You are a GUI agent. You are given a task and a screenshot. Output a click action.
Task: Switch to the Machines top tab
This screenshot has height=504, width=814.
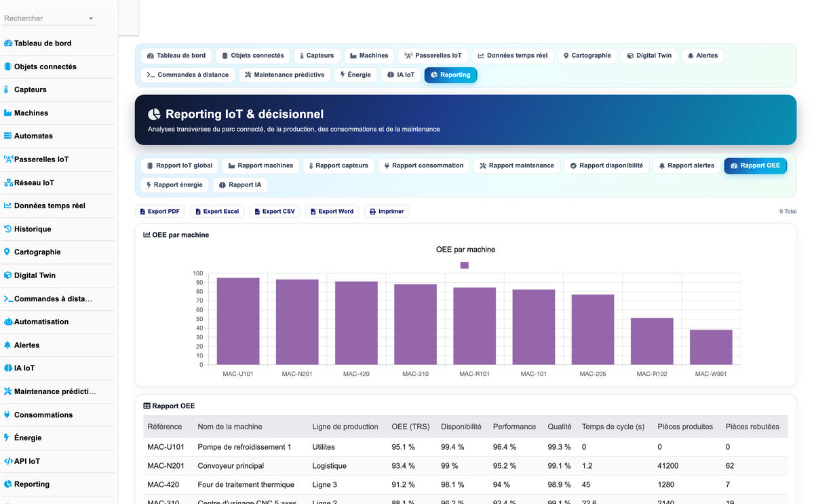[x=369, y=56]
